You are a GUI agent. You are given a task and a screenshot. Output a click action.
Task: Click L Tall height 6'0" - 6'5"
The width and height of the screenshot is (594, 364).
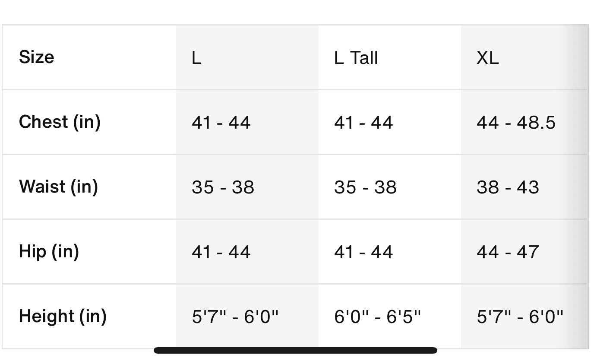tap(377, 317)
